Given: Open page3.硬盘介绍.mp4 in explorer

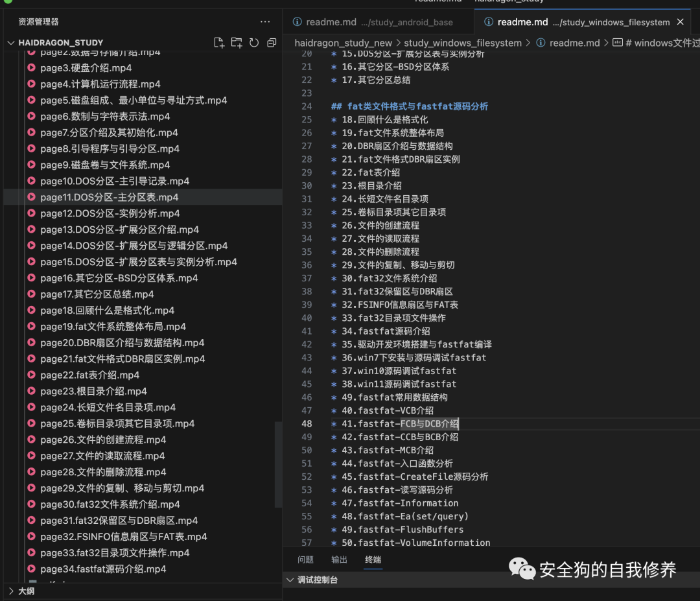Looking at the screenshot, I should 86,68.
